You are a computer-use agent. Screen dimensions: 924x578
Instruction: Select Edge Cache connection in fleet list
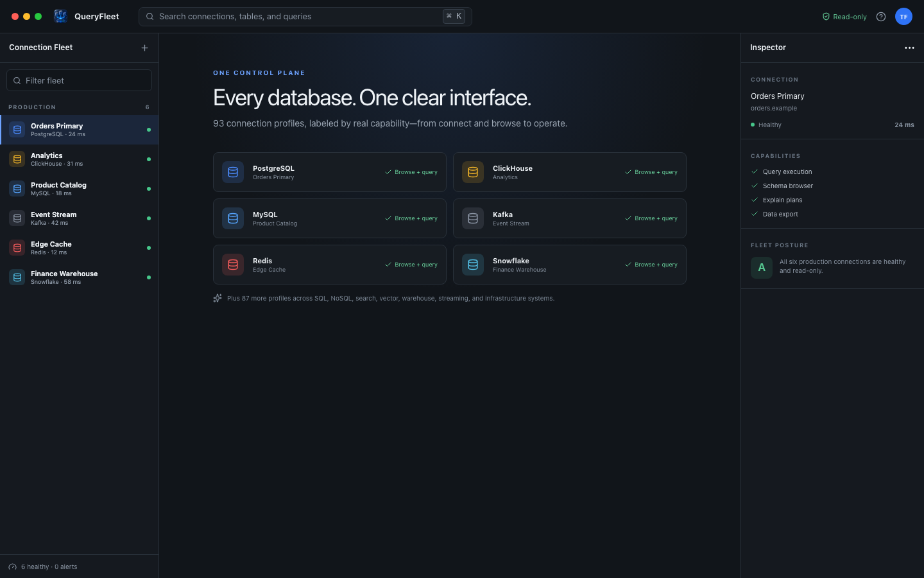click(80, 248)
